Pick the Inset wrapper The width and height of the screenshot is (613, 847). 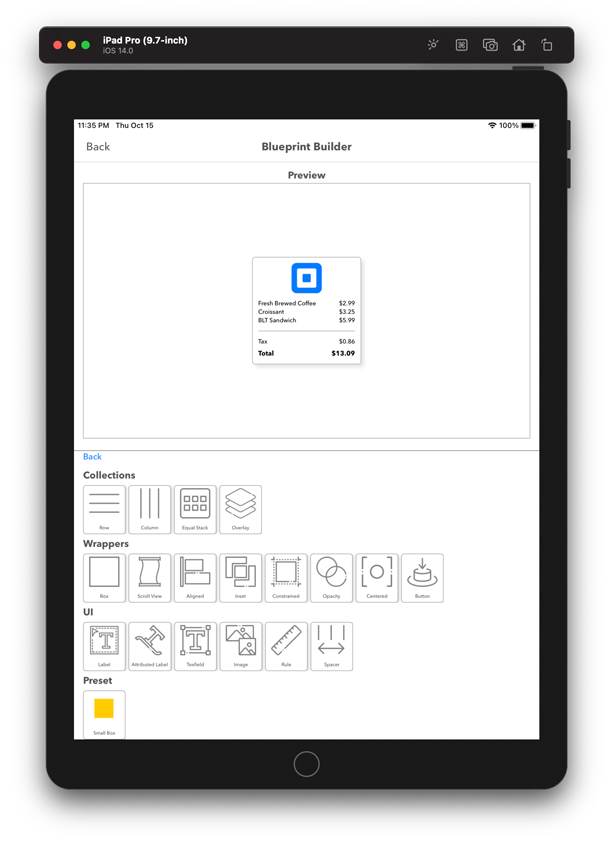[x=240, y=578]
